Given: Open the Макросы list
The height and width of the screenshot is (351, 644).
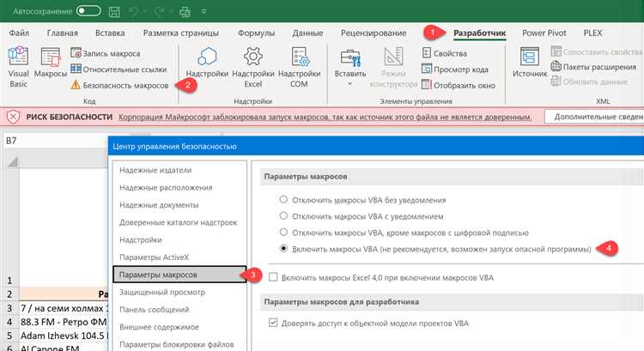Looking at the screenshot, I should coord(51,63).
